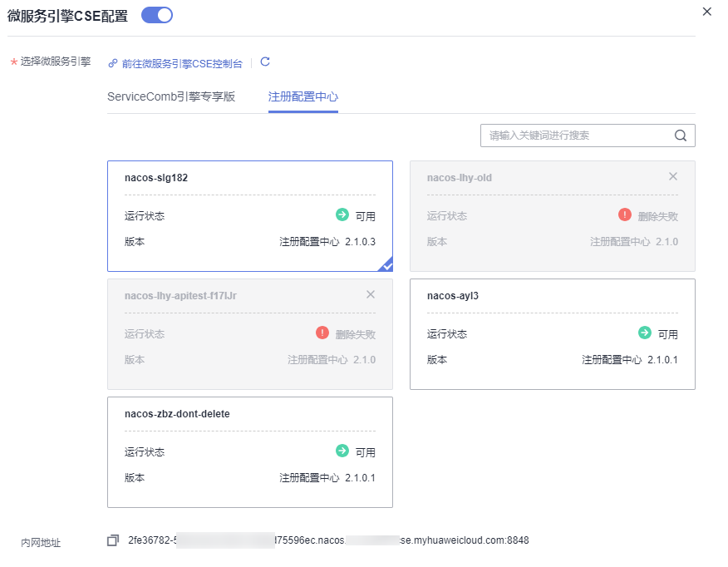Click the red error icon on nacos-lhy-old
This screenshot has width=728, height=567.
coord(625,214)
